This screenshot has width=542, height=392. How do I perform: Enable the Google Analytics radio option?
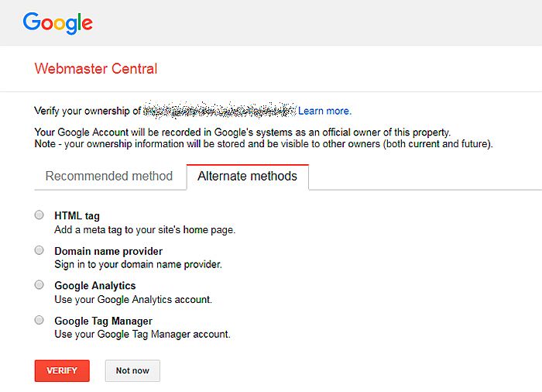pyautogui.click(x=39, y=285)
